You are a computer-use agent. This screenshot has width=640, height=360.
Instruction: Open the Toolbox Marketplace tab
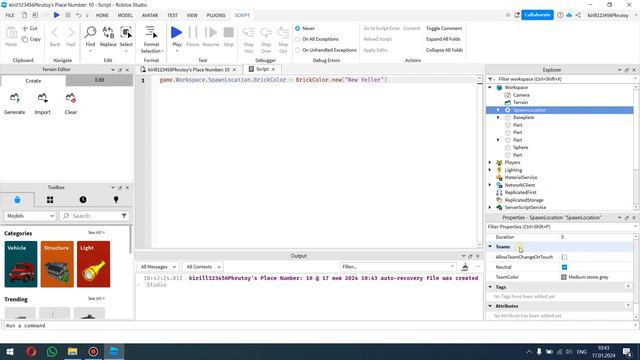pyautogui.click(x=17, y=200)
